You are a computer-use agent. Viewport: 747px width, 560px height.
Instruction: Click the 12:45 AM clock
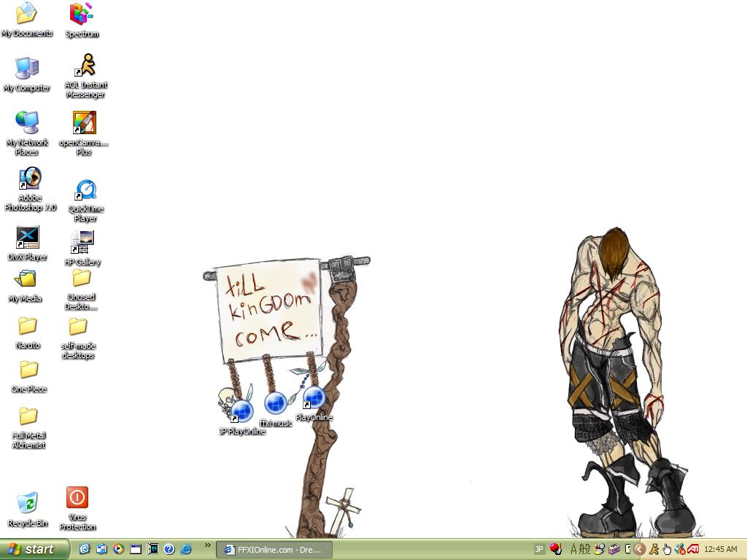(x=720, y=549)
